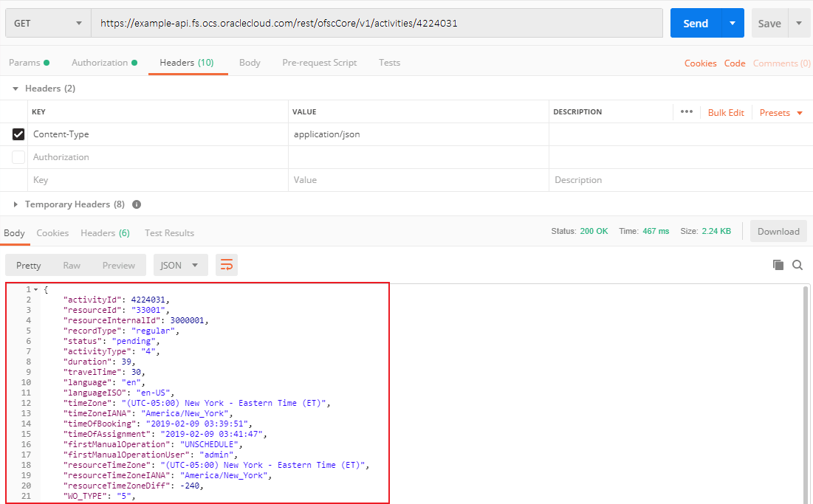Image resolution: width=813 pixels, height=504 pixels.
Task: Collapse the Headers (2) section
Action: [x=16, y=89]
